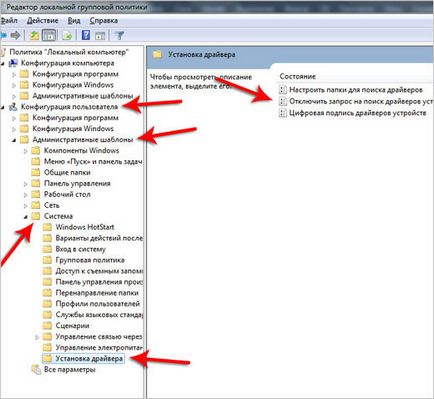Screen dimensions: 434x399
Task: Expand the Компоненты Windows node
Action: point(26,151)
